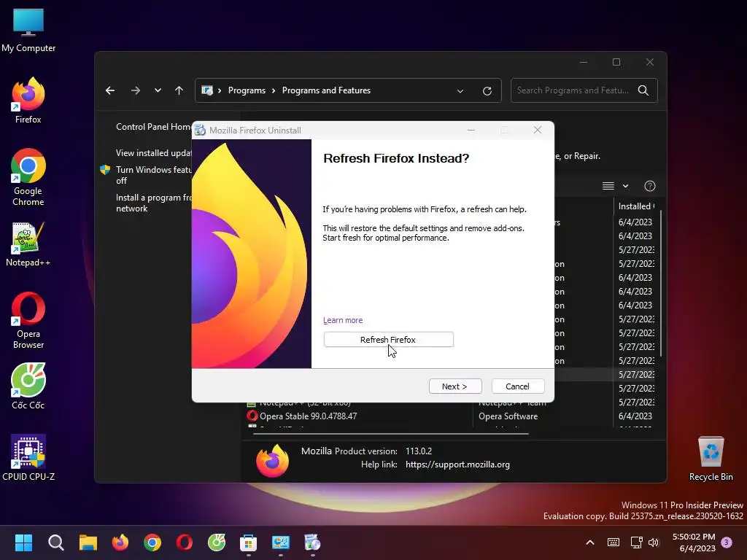This screenshot has height=560, width=747.
Task: Open volume tray icon
Action: (x=654, y=542)
